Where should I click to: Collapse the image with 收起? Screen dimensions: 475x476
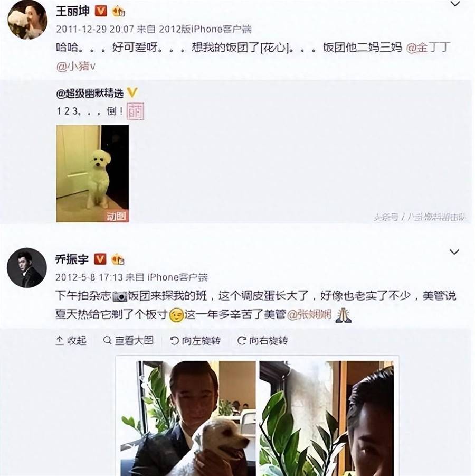pos(71,341)
